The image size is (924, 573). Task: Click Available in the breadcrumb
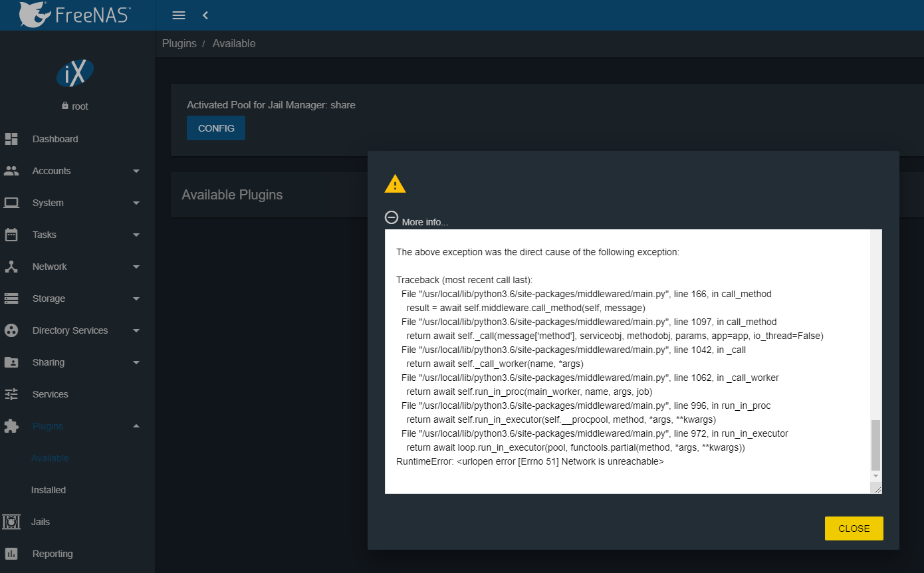pyautogui.click(x=234, y=43)
